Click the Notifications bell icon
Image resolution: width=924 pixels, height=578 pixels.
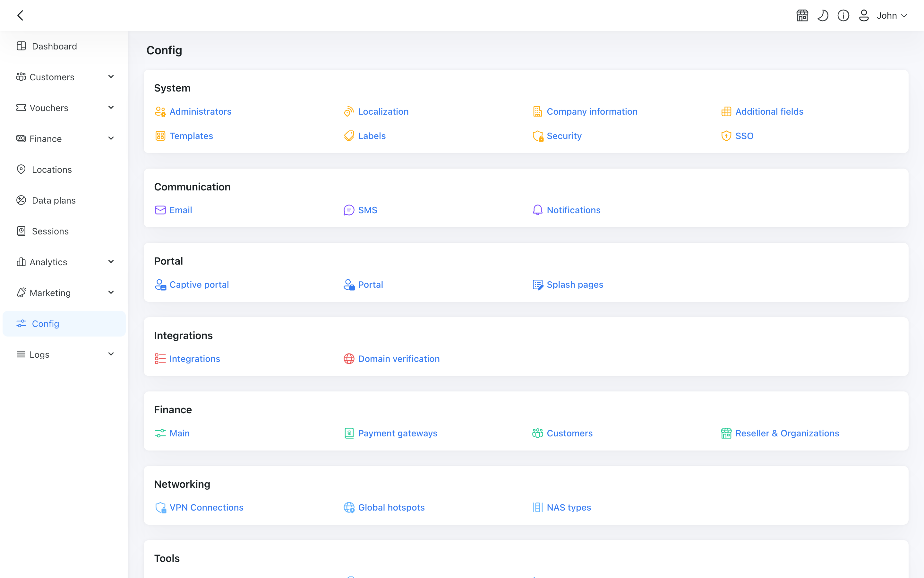(538, 210)
